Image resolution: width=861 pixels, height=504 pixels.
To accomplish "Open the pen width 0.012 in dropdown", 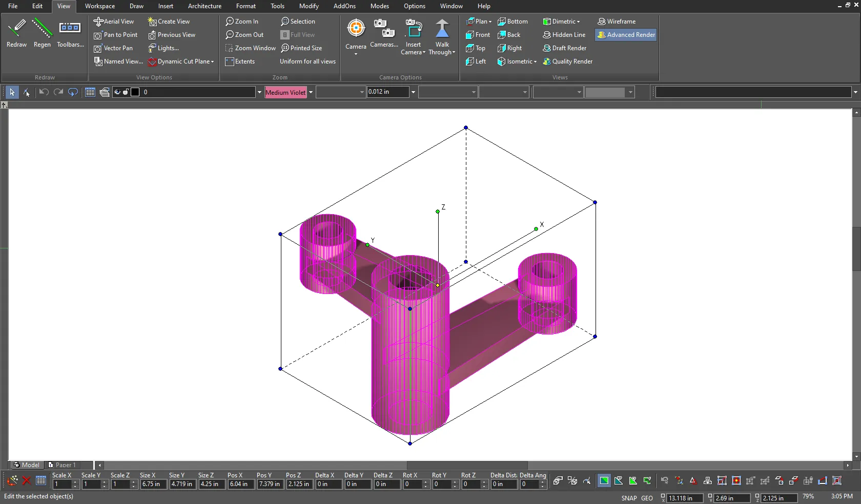I will click(413, 92).
